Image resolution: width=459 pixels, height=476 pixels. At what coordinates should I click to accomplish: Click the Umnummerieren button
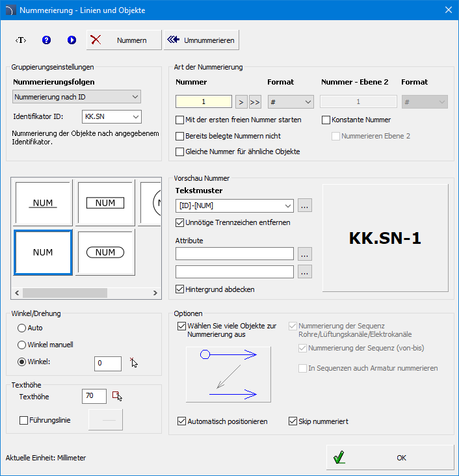201,40
